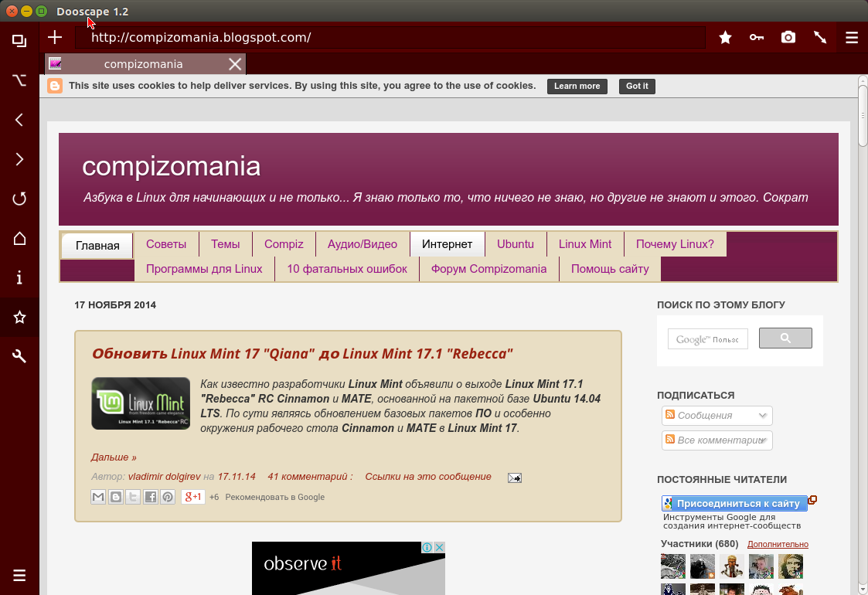Open passwords with the key icon
This screenshot has height=595, width=868.
pos(757,38)
